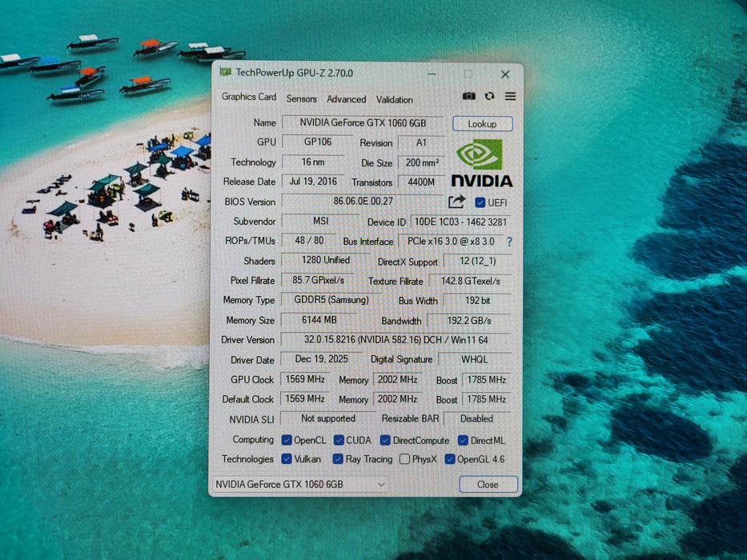This screenshot has width=747, height=560.
Task: Click the Lookup button
Action: click(x=483, y=124)
